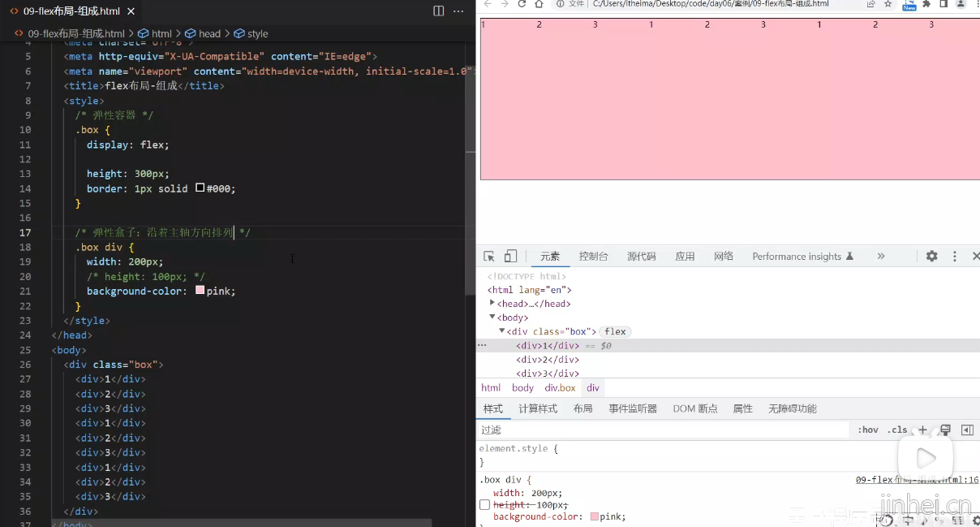Switch to the 应用 DevTools tab
The width and height of the screenshot is (980, 527).
686,257
